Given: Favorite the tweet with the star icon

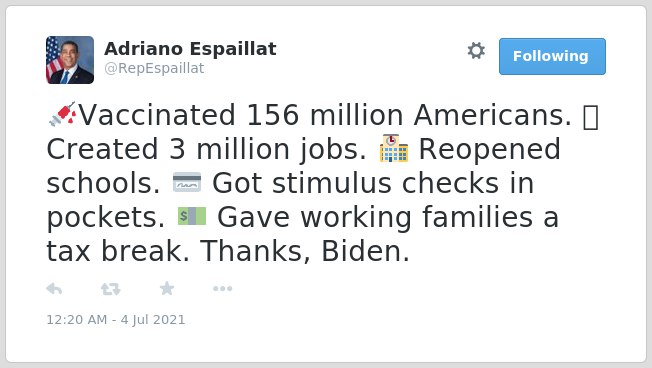Looking at the screenshot, I should tap(167, 288).
